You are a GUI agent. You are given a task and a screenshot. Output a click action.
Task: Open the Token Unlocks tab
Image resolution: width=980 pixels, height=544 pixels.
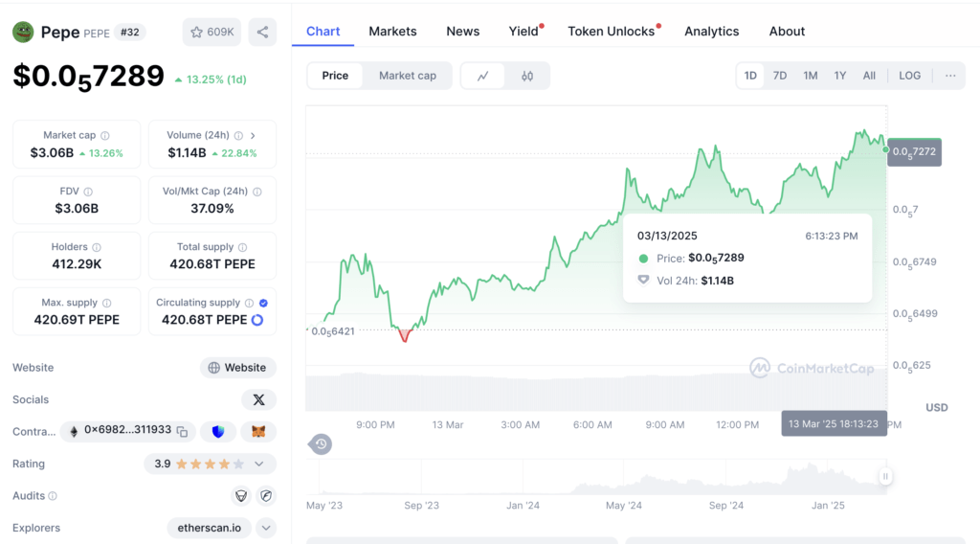click(x=612, y=32)
